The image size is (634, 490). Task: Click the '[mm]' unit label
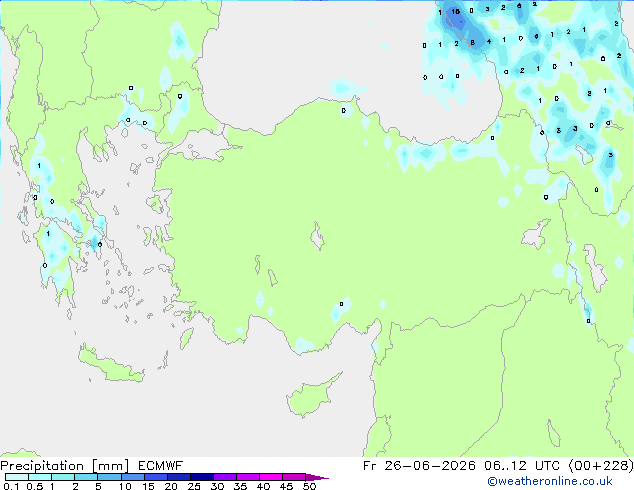point(110,466)
